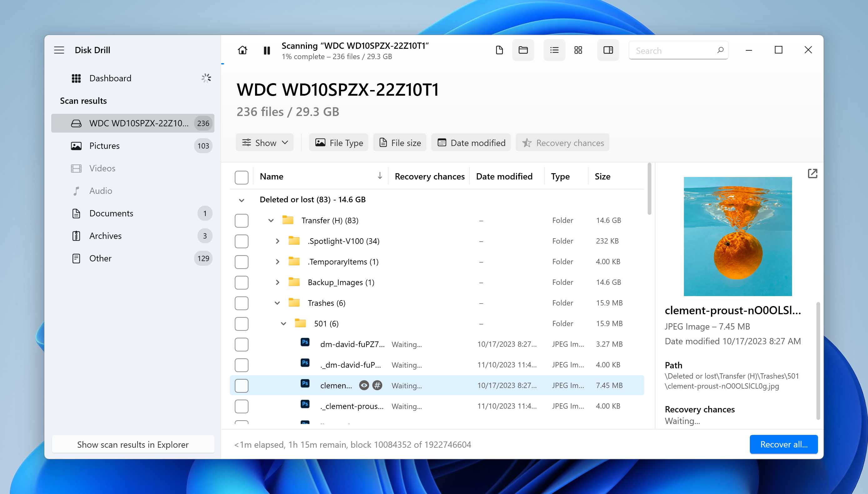868x494 pixels.
Task: Filter results by Documents category
Action: 133,214
